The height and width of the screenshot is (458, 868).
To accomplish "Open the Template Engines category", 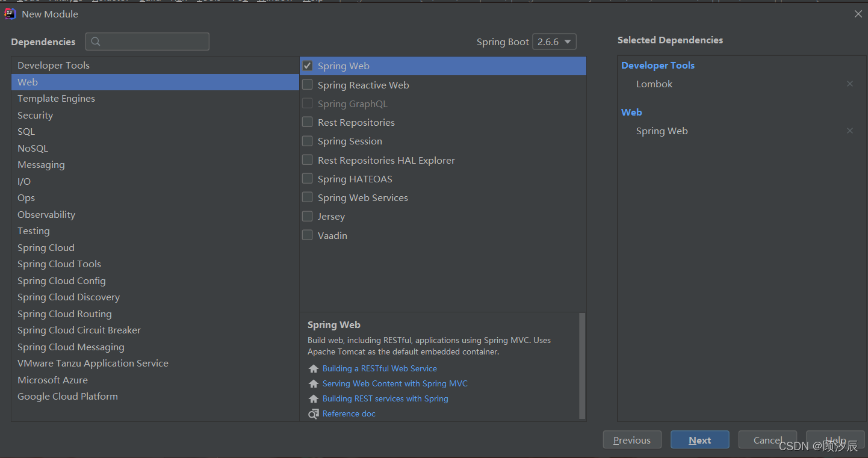I will point(155,98).
